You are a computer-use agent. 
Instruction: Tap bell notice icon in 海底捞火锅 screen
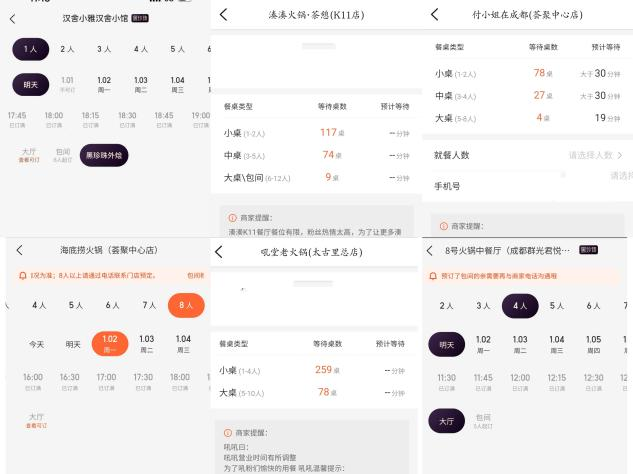click(23, 275)
